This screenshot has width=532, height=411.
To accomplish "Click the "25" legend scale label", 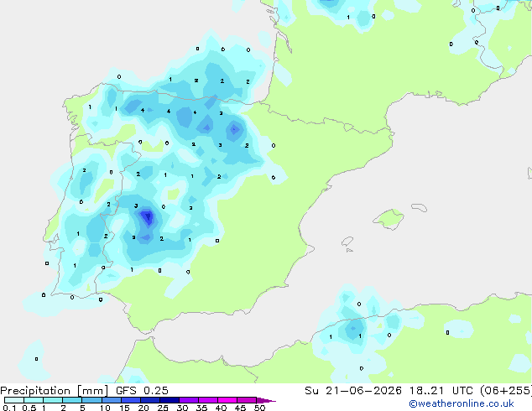I will click(x=163, y=408).
